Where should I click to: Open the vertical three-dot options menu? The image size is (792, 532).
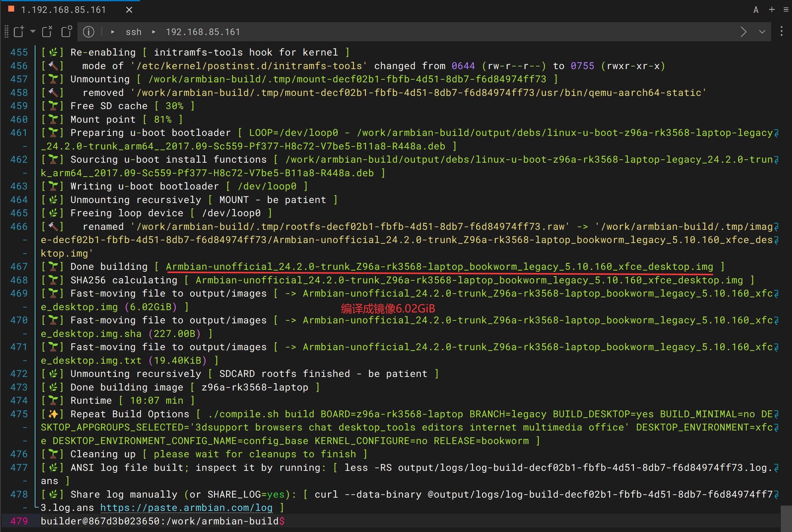781,31
